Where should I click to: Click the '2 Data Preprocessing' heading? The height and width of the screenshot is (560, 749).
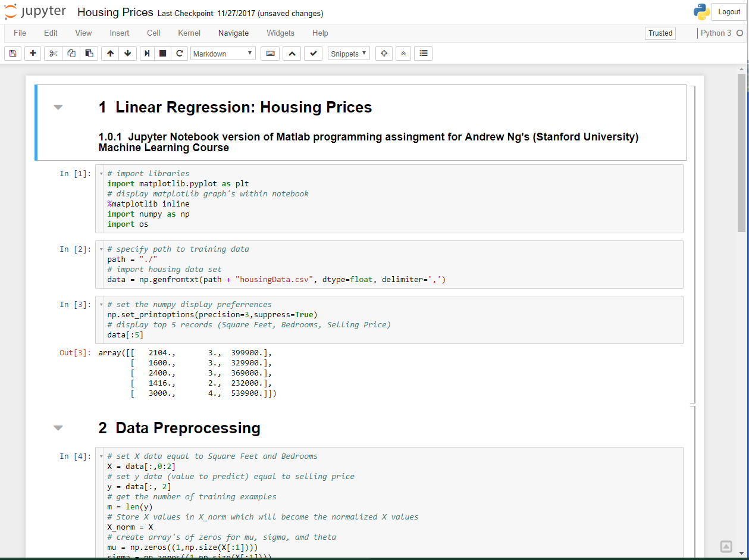click(180, 428)
